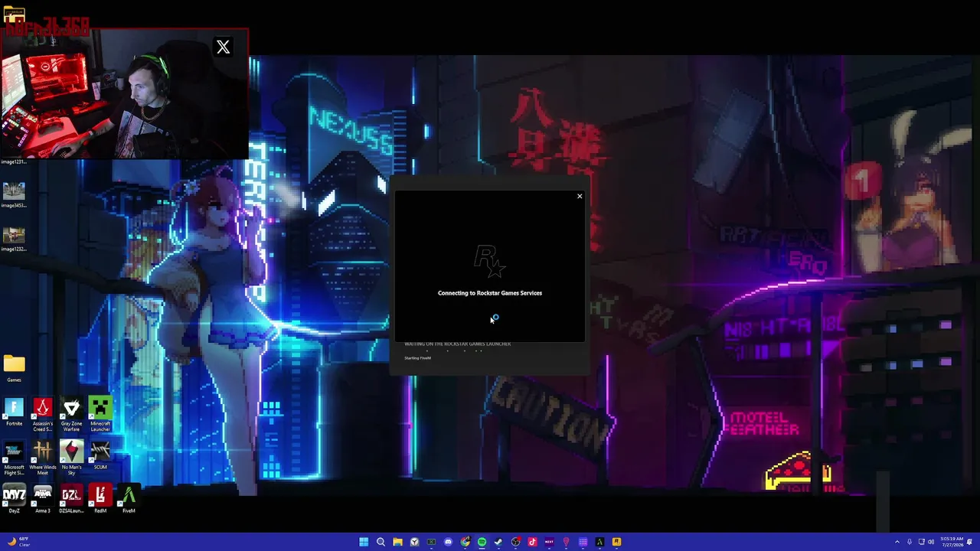Click 'Starting FiveM' status text
The height and width of the screenshot is (551, 980).
(417, 358)
